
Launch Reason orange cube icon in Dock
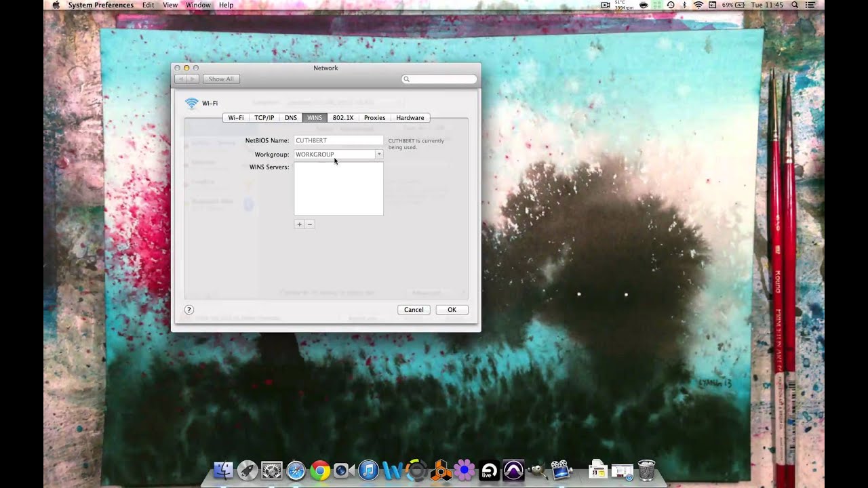coord(441,470)
